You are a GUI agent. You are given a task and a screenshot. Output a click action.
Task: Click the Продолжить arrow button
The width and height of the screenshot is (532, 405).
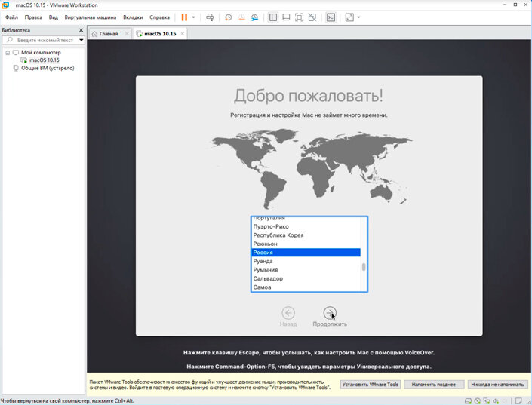pyautogui.click(x=330, y=313)
